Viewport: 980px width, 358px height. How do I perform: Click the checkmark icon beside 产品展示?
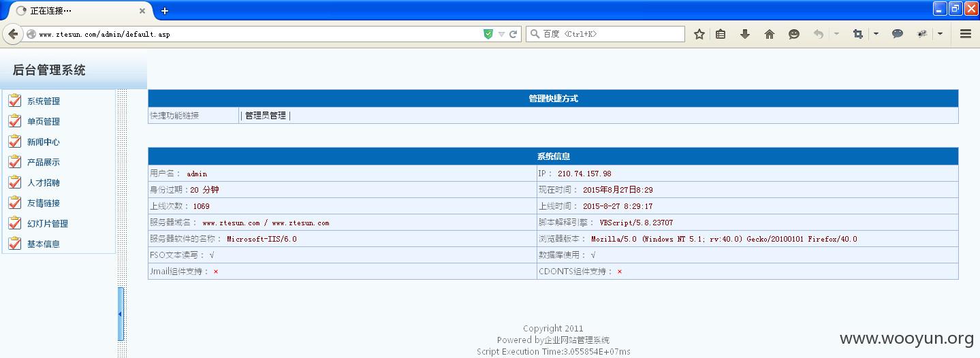(x=14, y=162)
